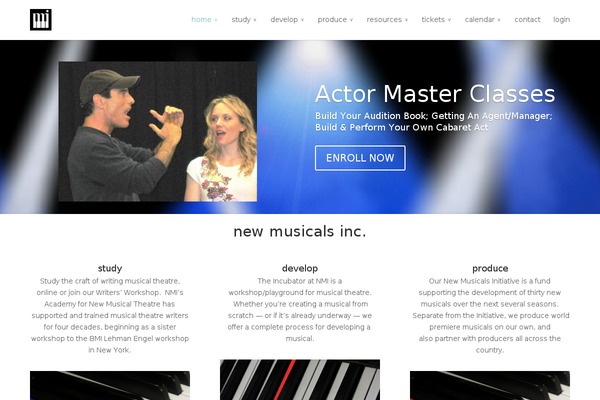
Task: Open the resources navigation menu
Action: 387,20
